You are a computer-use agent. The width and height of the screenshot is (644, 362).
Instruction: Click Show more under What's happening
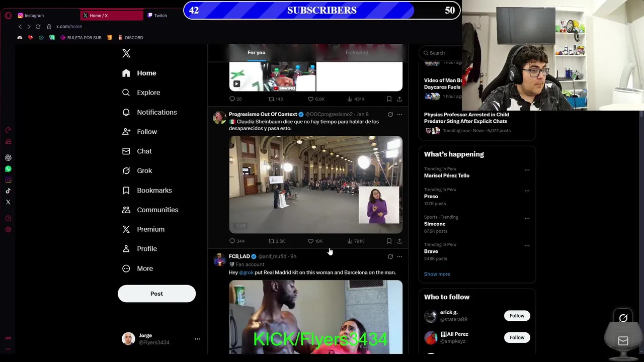click(437, 275)
